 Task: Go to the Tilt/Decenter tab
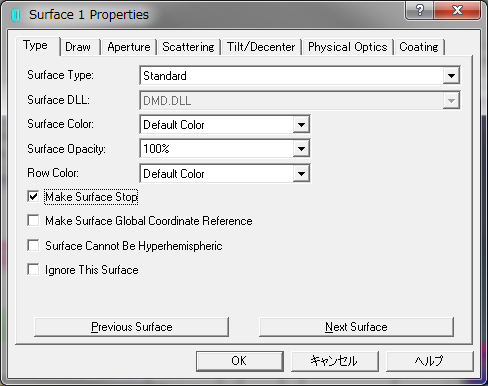point(261,47)
